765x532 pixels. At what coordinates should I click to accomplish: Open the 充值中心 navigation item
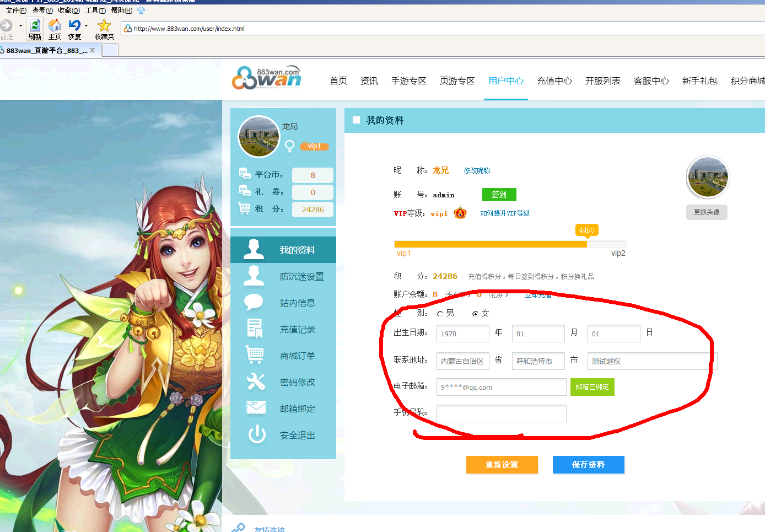554,81
